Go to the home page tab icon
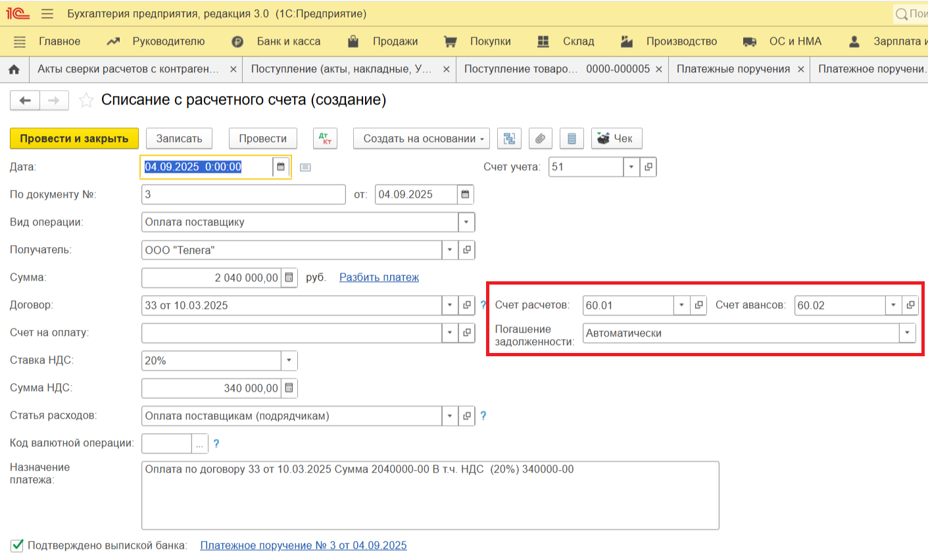The image size is (928, 560). 14,69
